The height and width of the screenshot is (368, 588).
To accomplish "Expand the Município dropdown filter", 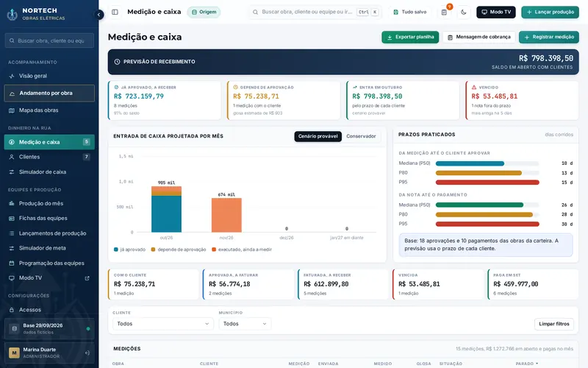I will (245, 324).
